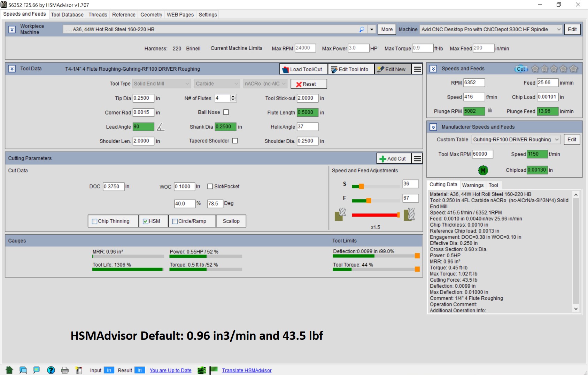Image resolution: width=588 pixels, height=375 pixels.
Task: Check the Ball Nose checkbox
Action: (226, 112)
